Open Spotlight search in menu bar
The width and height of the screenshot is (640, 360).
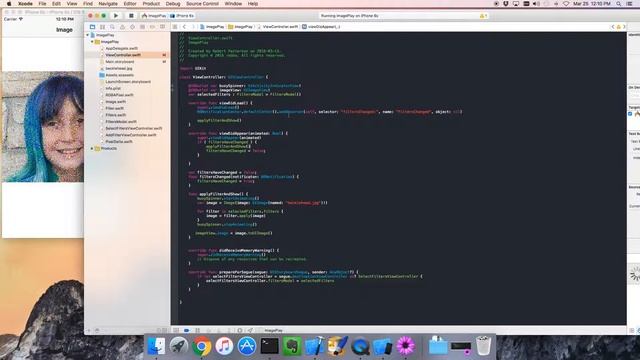tap(619, 4)
